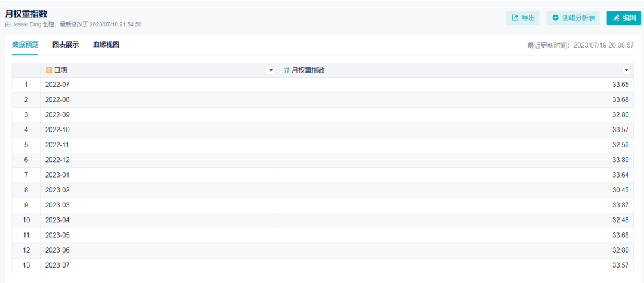Screen dimensions: 644x283
Task: Open the 月权重指数 column dropdown arrow
Action: point(626,70)
